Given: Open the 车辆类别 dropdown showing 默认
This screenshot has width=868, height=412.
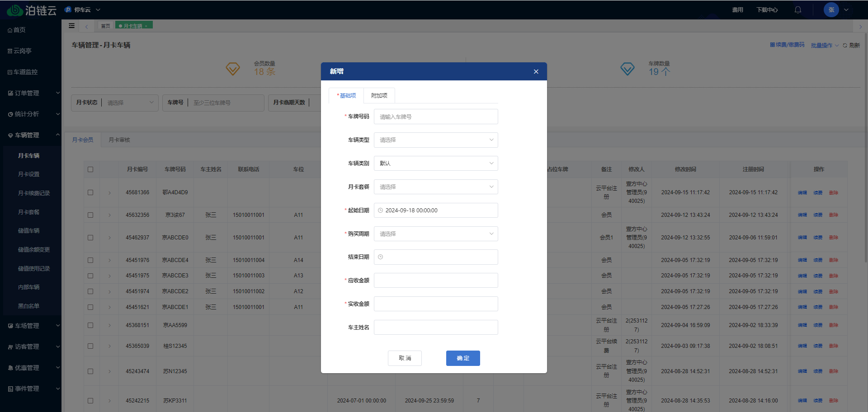Looking at the screenshot, I should pos(436,164).
